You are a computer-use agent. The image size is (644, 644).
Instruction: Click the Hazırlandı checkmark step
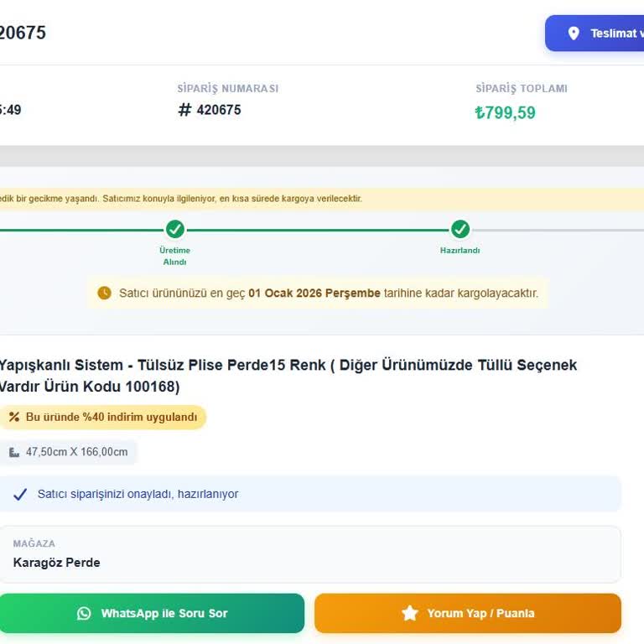(x=460, y=229)
